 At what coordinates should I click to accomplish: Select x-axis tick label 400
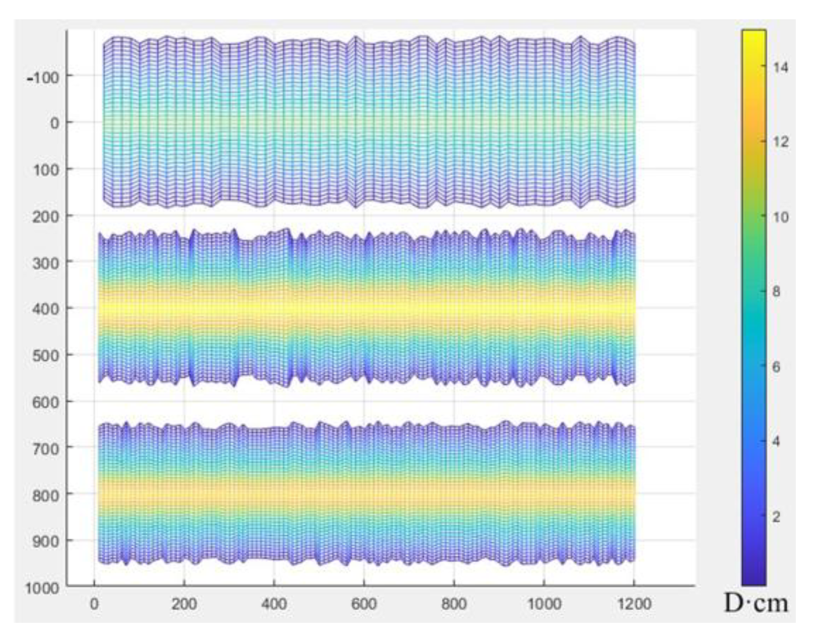tap(274, 604)
